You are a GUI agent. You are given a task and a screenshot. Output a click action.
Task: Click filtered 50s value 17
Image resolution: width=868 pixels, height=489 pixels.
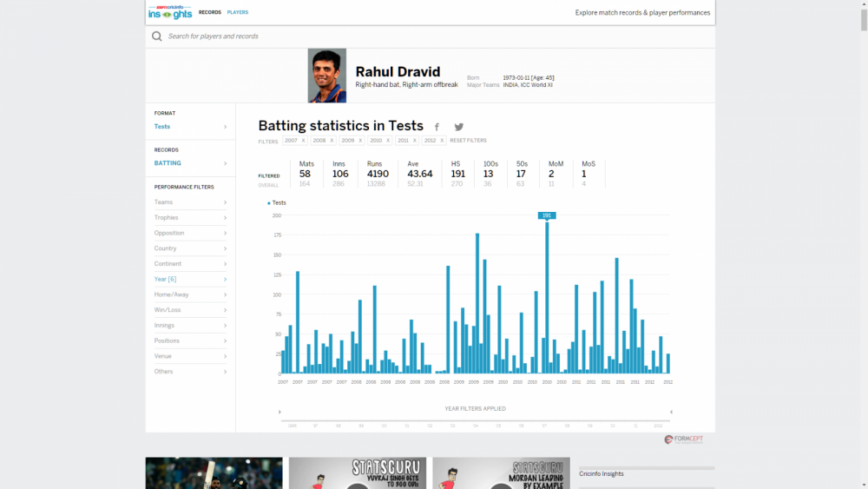(x=521, y=174)
